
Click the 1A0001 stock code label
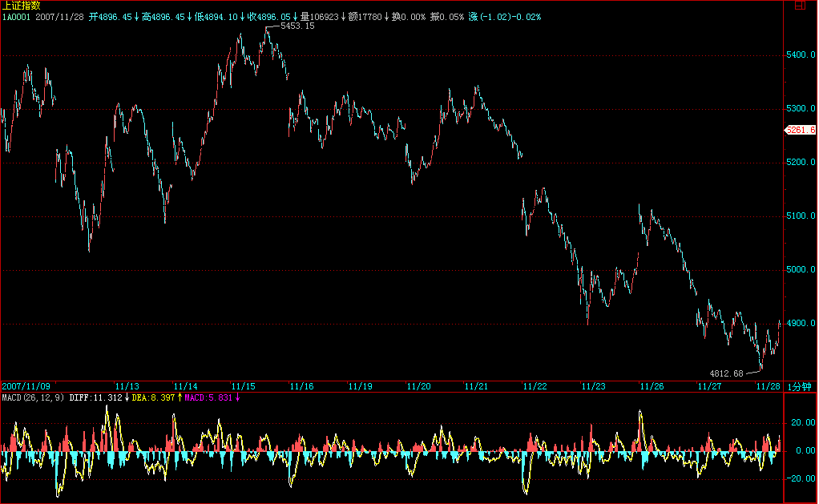pyautogui.click(x=17, y=16)
